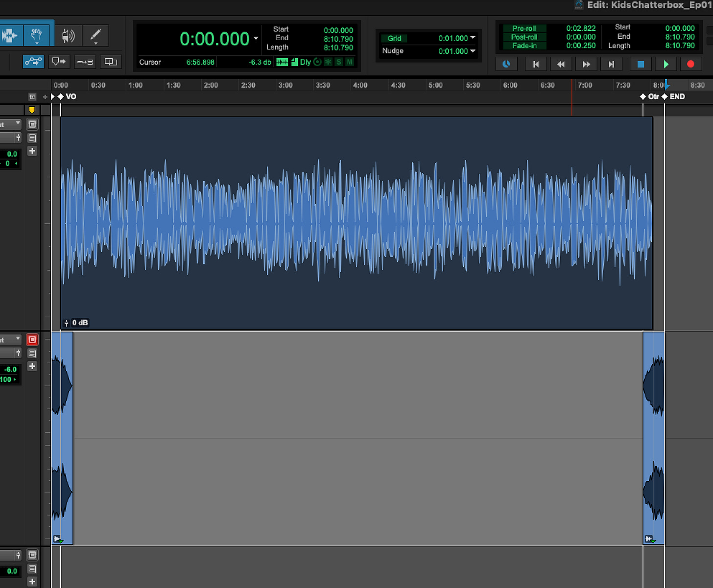This screenshot has height=588, width=713.
Task: Enable the Pre-roll button
Action: pos(524,28)
